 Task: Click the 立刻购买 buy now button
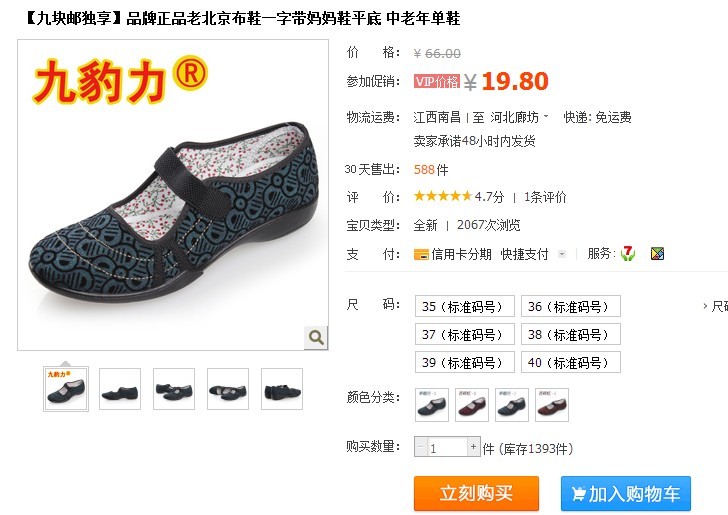476,493
